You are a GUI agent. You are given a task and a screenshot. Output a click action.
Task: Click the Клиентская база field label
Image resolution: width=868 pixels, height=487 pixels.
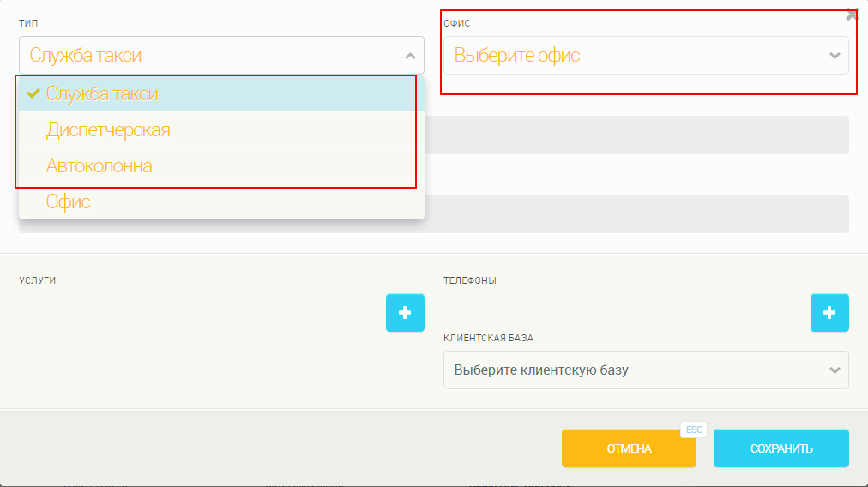[x=488, y=338]
